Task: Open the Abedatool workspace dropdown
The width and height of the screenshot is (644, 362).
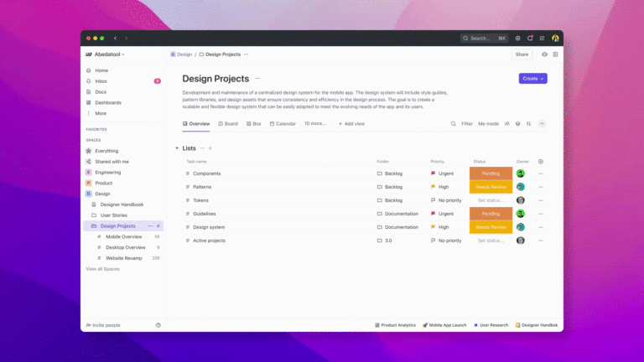Action: pos(105,54)
